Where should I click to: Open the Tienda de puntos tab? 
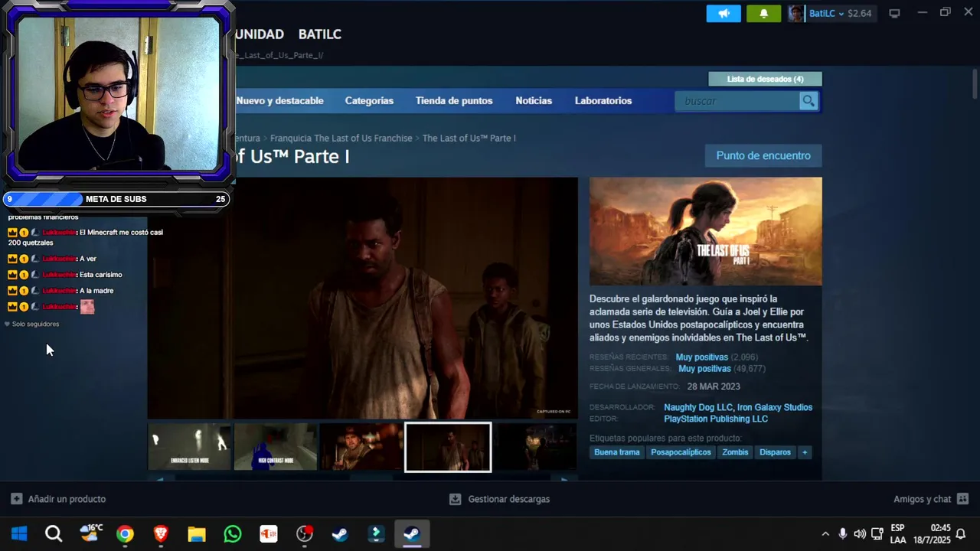(454, 101)
